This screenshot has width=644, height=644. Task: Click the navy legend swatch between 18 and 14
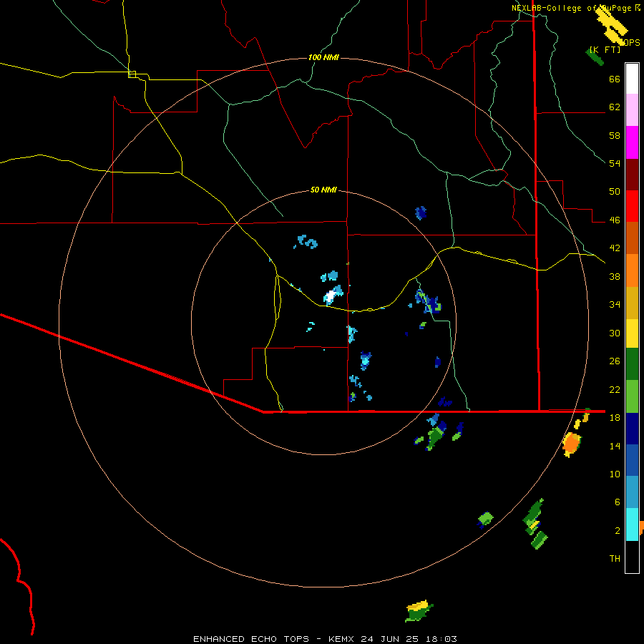(632, 429)
